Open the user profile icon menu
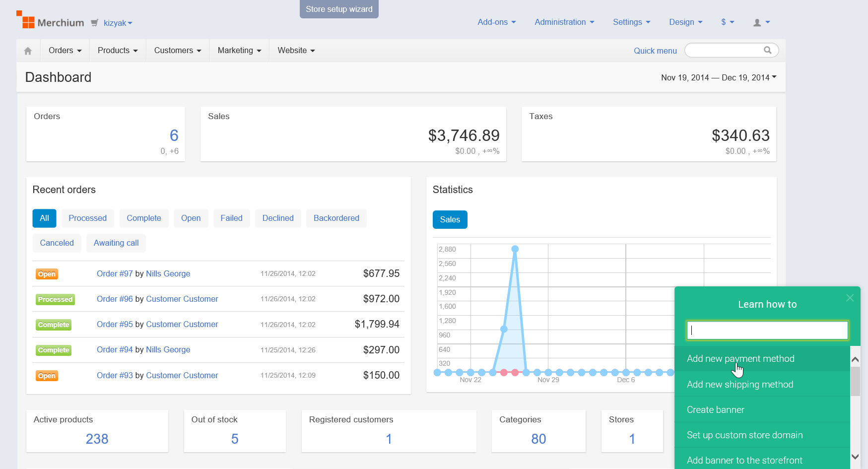Screen dimensions: 868x469 761,22
